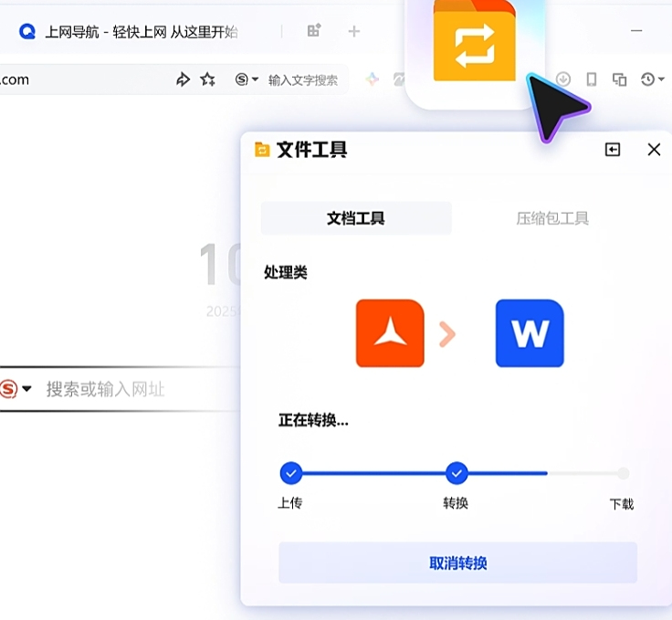Click the 正在转换... status text

pyautogui.click(x=313, y=420)
